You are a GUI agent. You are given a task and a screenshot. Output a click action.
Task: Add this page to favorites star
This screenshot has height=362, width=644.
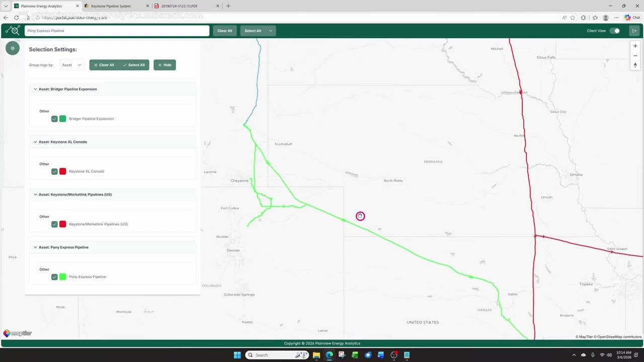pyautogui.click(x=573, y=18)
